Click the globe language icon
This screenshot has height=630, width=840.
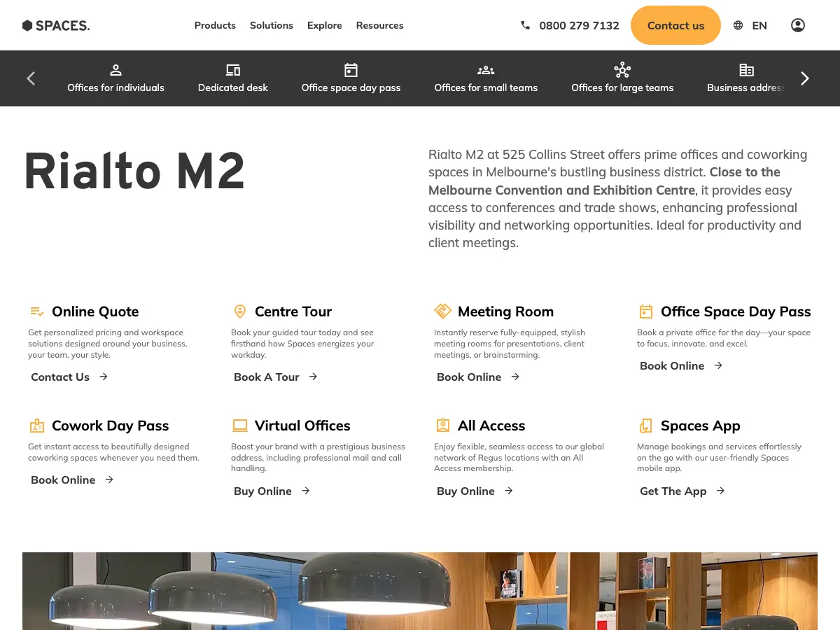(738, 25)
